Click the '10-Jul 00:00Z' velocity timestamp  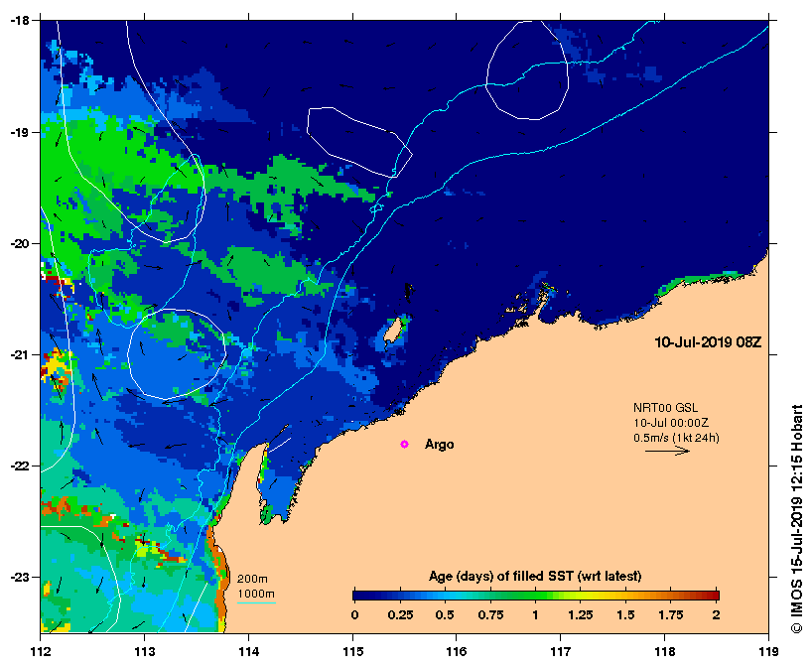point(671,423)
